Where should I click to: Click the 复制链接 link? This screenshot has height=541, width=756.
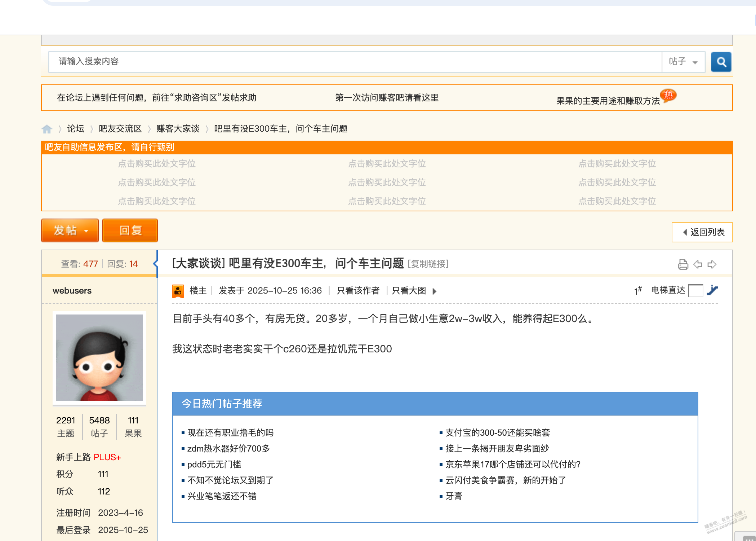click(x=428, y=264)
